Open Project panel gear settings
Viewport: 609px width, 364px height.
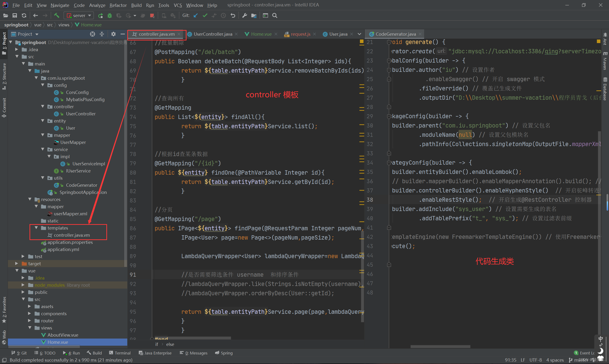[113, 34]
